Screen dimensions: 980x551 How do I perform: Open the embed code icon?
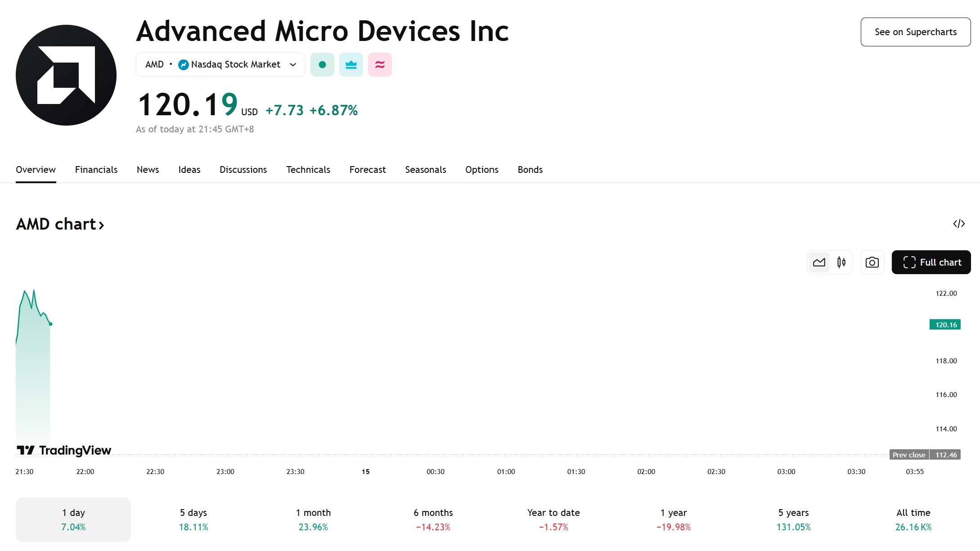pos(959,224)
